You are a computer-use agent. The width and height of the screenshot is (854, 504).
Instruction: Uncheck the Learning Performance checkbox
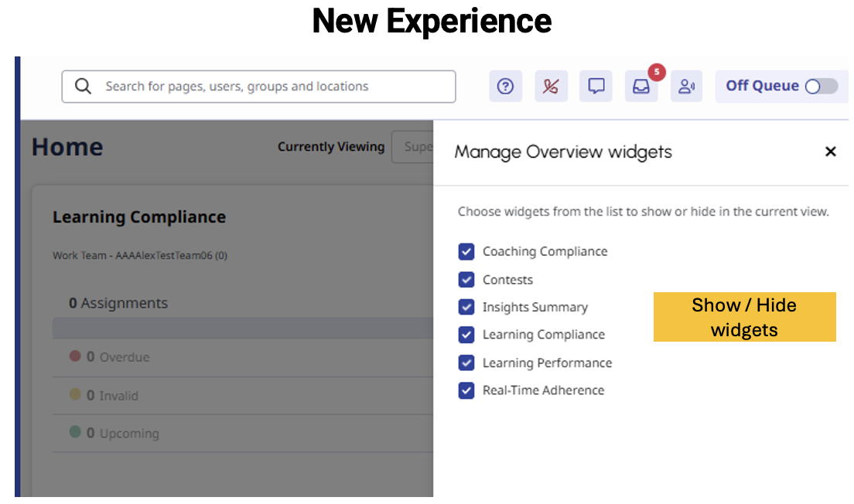tap(466, 363)
